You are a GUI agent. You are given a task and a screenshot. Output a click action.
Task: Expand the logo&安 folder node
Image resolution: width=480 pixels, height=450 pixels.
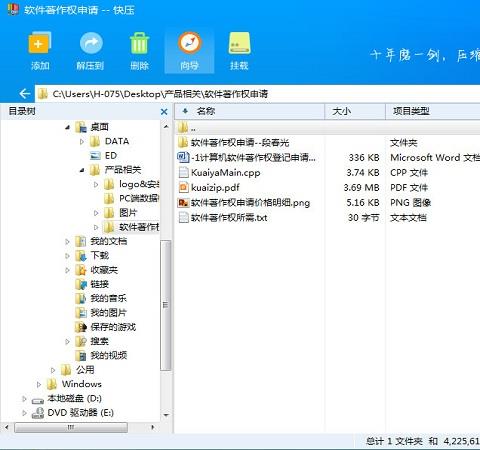coord(96,184)
